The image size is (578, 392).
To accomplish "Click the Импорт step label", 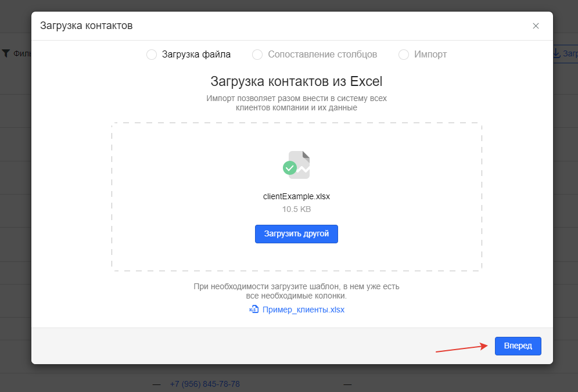I will pos(430,55).
